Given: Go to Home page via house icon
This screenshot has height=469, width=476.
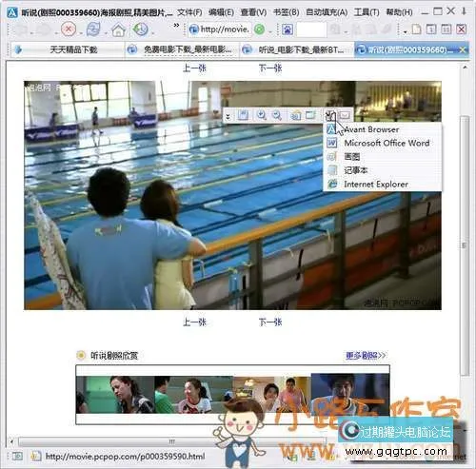Looking at the screenshot, I should point(118,29).
